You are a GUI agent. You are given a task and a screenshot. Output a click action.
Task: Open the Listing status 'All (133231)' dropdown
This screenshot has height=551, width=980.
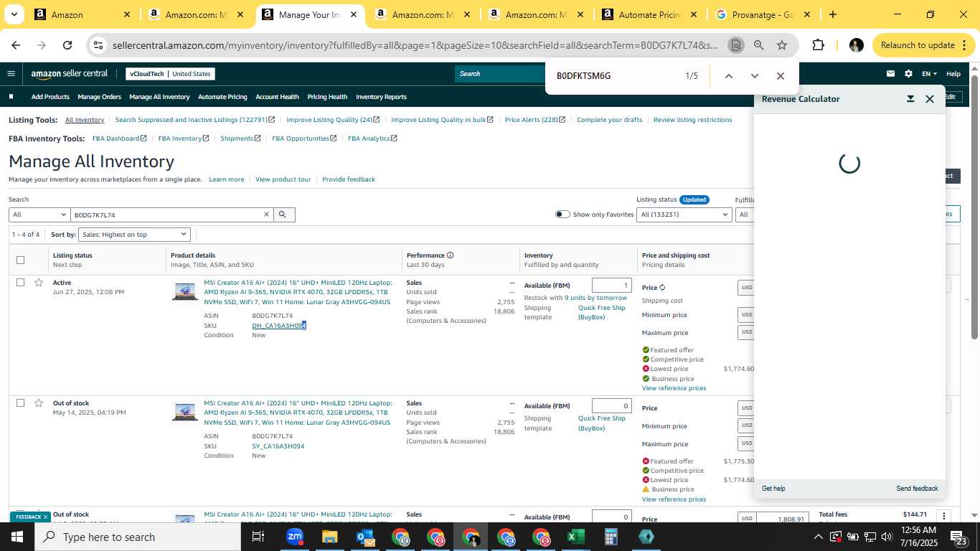coord(684,215)
